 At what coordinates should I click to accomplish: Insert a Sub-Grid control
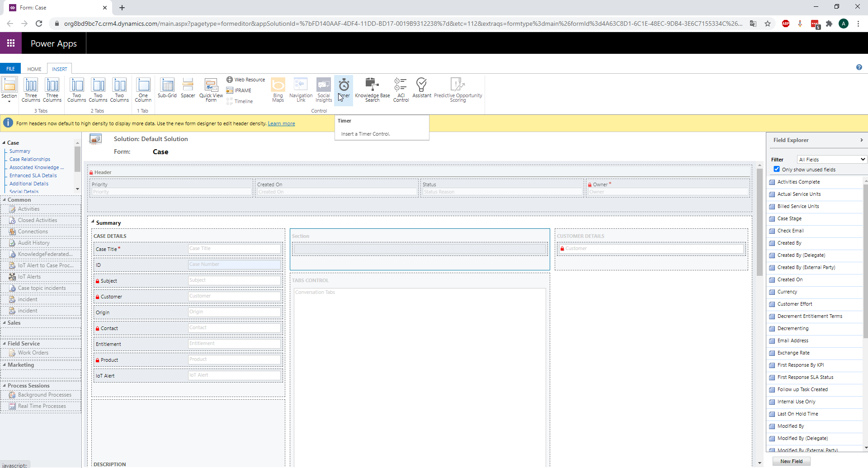167,88
